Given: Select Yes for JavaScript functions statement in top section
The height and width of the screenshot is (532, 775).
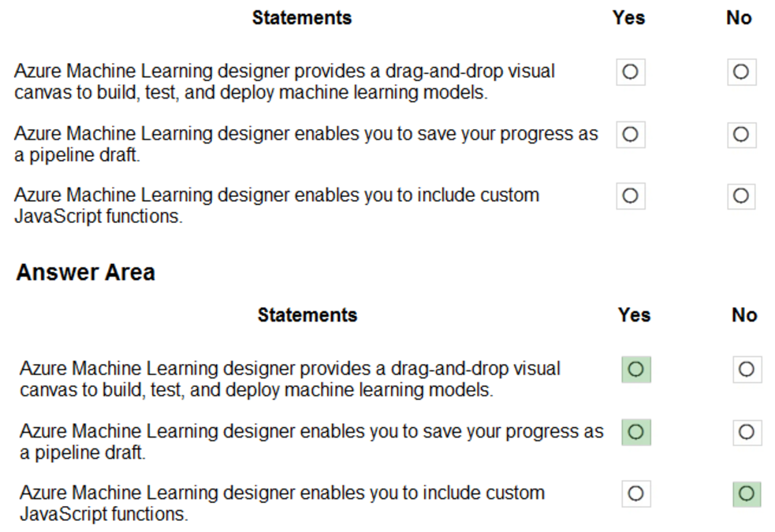Looking at the screenshot, I should point(630,195).
